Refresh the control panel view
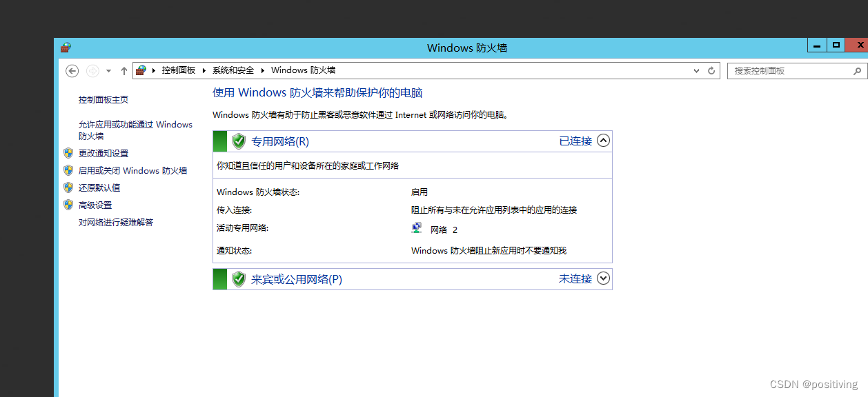The image size is (868, 397). (712, 70)
